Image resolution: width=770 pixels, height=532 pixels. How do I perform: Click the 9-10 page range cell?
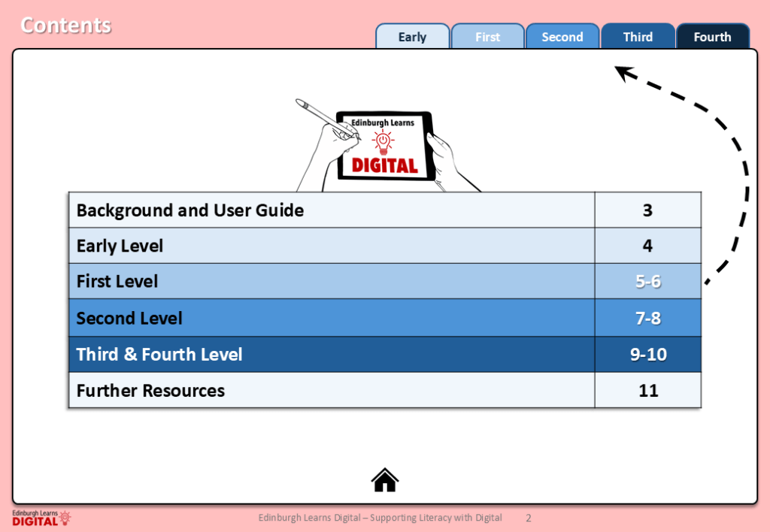(647, 354)
